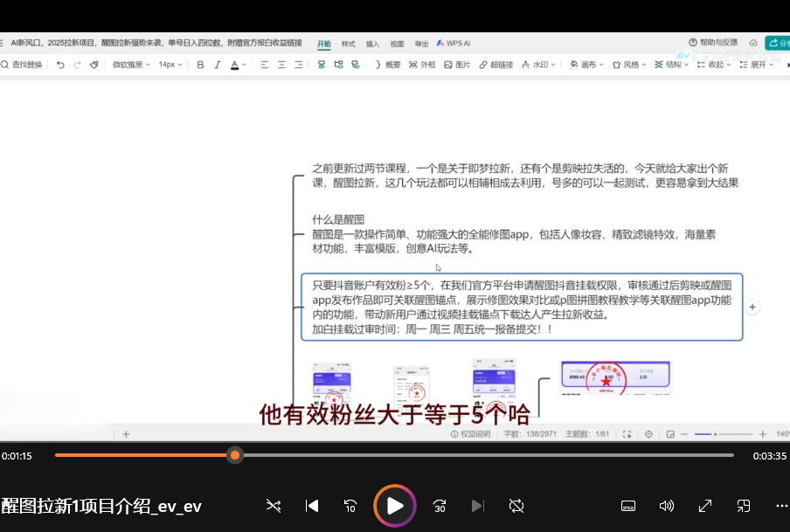Toggle bold formatting (B)
This screenshot has height=532, width=790.
[200, 65]
